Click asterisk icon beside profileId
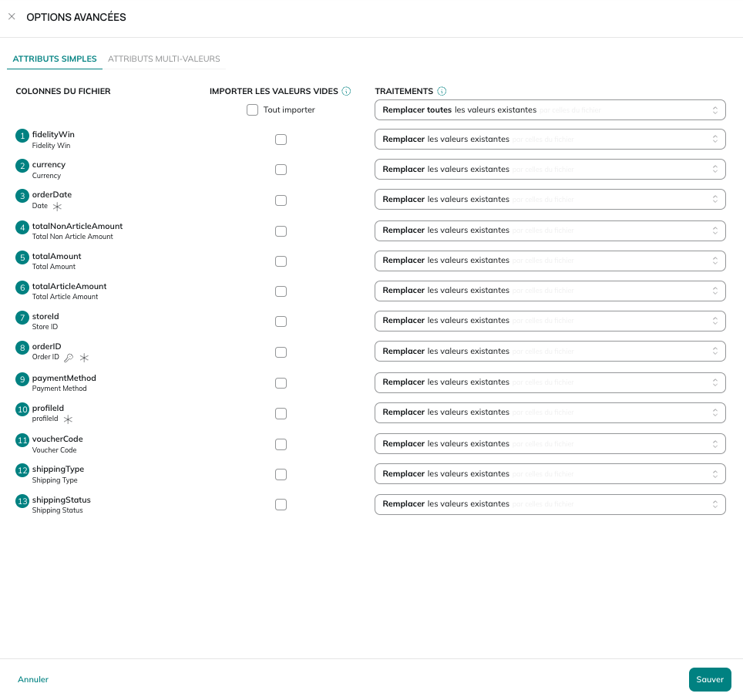This screenshot has width=743, height=700. tap(69, 419)
